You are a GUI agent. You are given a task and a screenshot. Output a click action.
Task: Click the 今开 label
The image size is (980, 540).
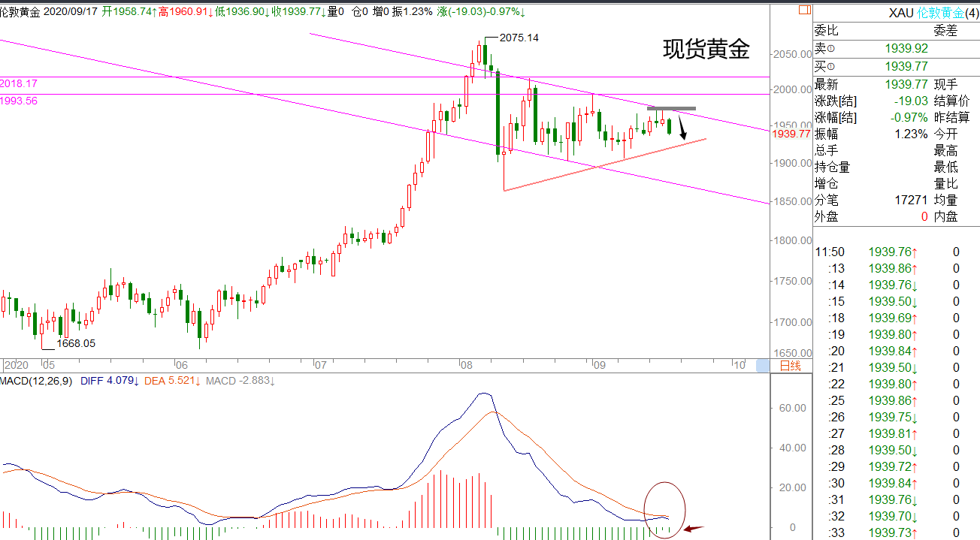(x=945, y=134)
